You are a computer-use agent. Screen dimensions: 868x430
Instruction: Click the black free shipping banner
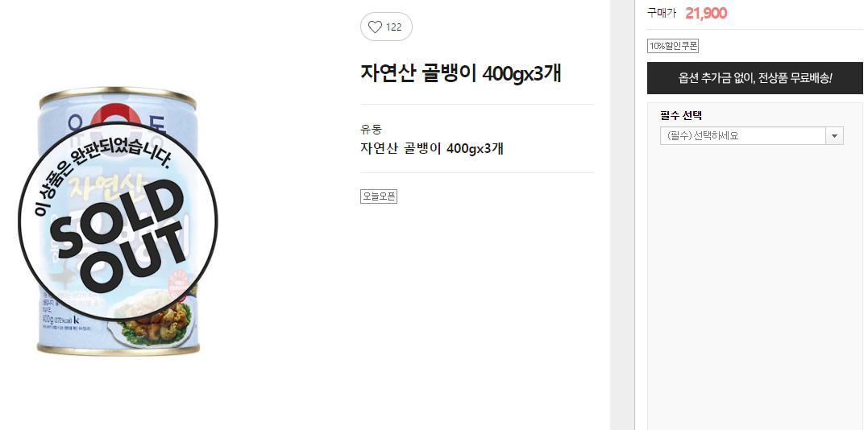click(x=755, y=78)
